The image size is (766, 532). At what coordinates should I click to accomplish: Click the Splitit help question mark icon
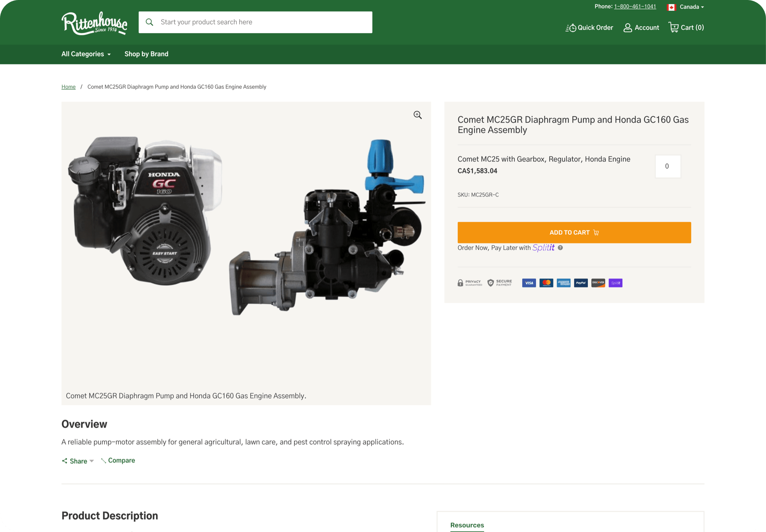pyautogui.click(x=560, y=248)
